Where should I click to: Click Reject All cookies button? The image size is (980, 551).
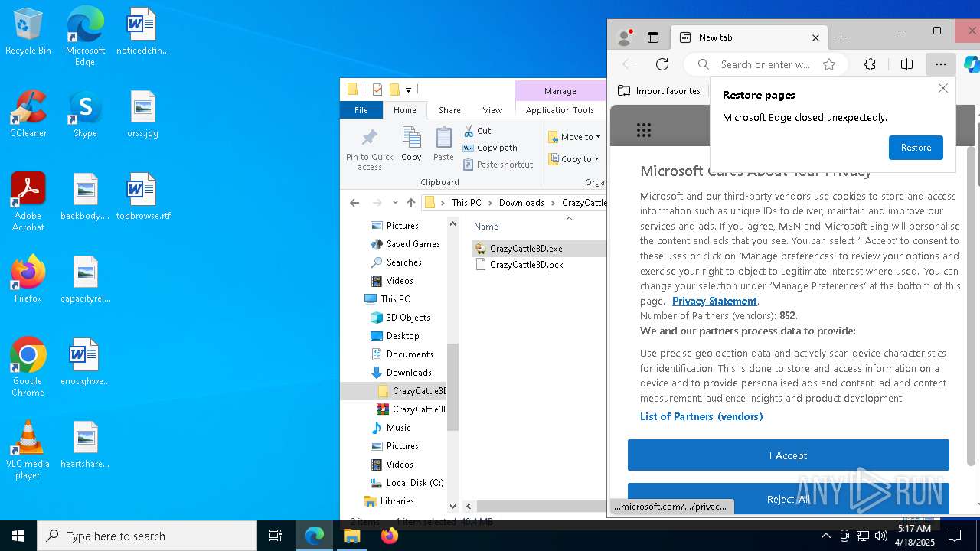788,499
